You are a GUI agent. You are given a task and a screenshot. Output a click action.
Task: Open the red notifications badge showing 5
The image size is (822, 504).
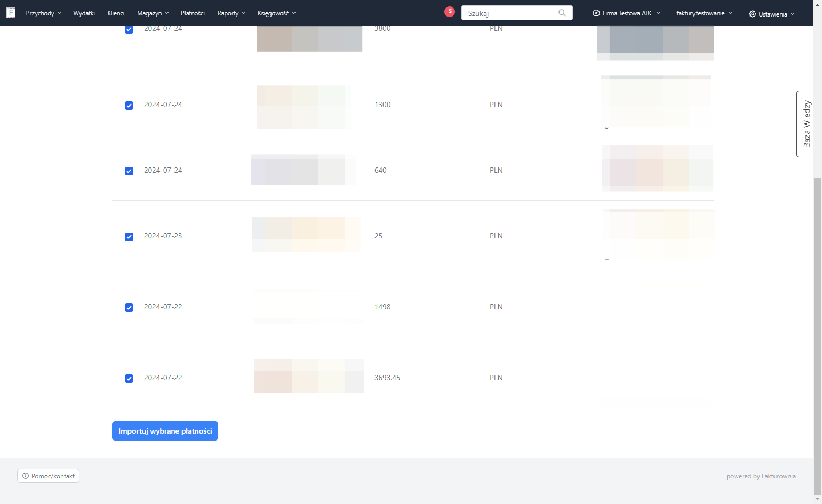tap(450, 11)
